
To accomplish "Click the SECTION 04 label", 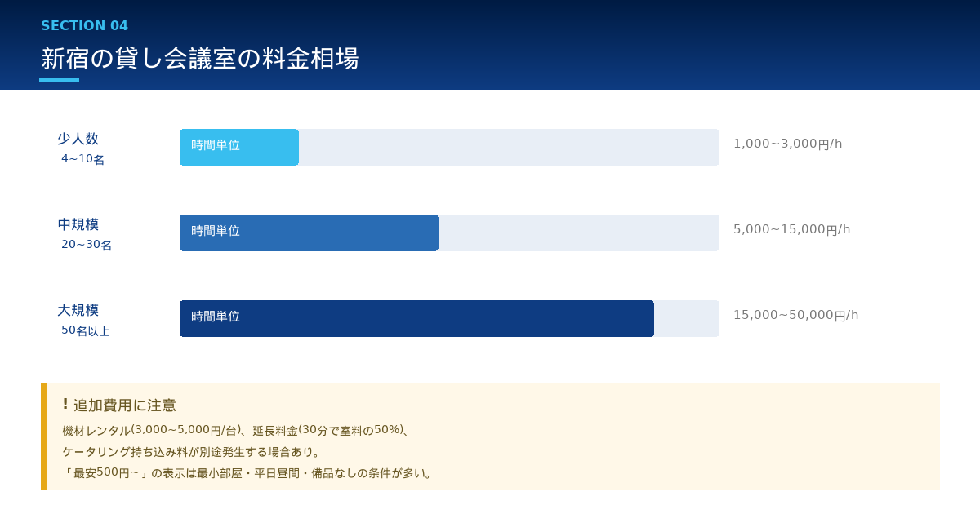I will click(x=84, y=25).
